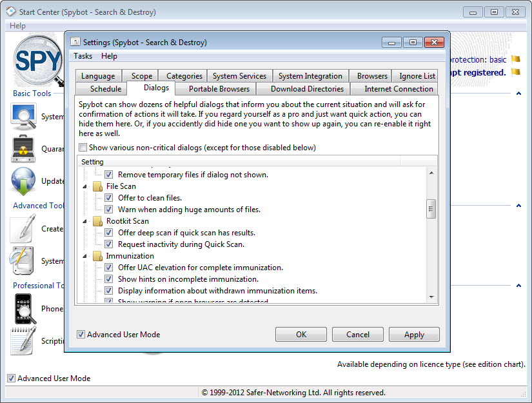Switch to the System Services tab
Viewport: 532px width, 403px height.
(239, 76)
